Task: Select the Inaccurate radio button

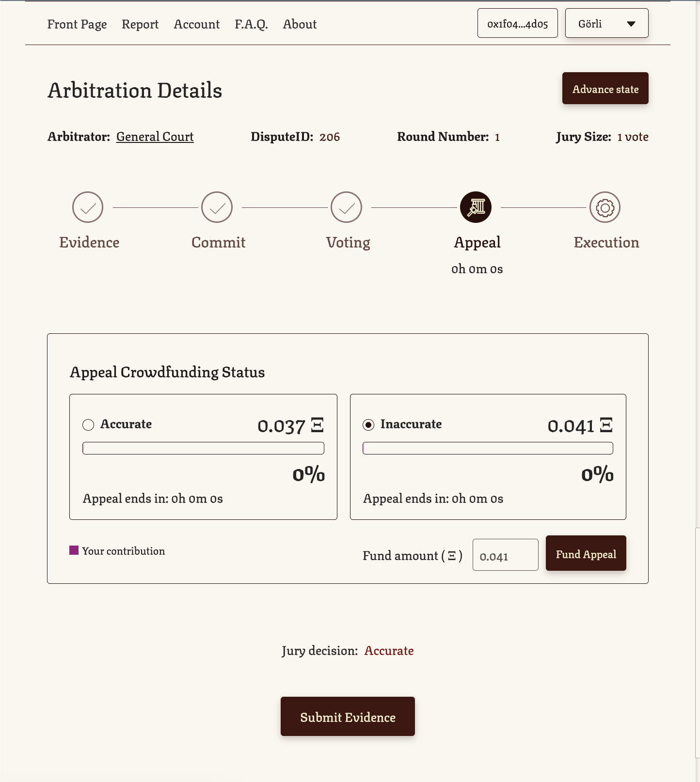Action: click(369, 424)
